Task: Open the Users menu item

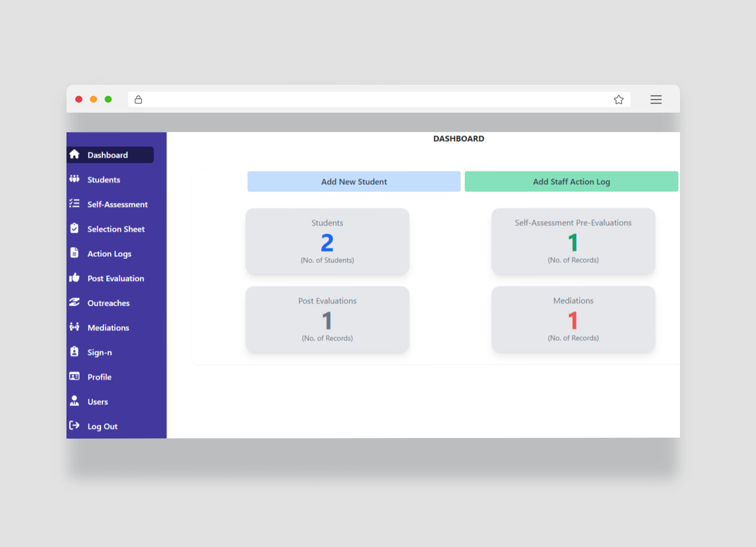Action: pyautogui.click(x=98, y=402)
